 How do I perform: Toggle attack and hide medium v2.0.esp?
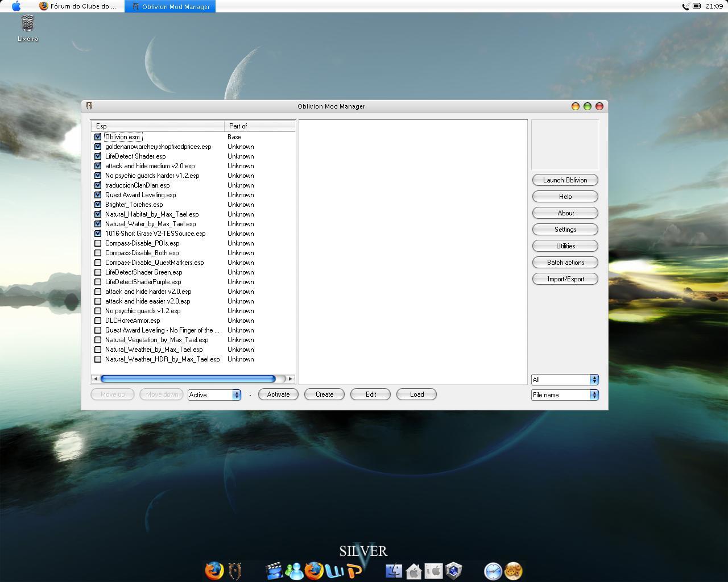pos(98,166)
